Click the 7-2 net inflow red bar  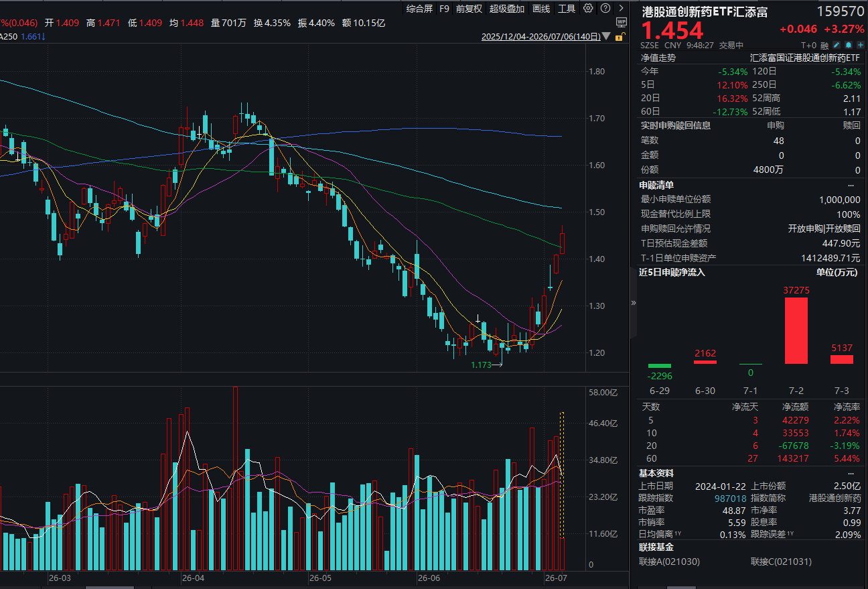coord(796,330)
